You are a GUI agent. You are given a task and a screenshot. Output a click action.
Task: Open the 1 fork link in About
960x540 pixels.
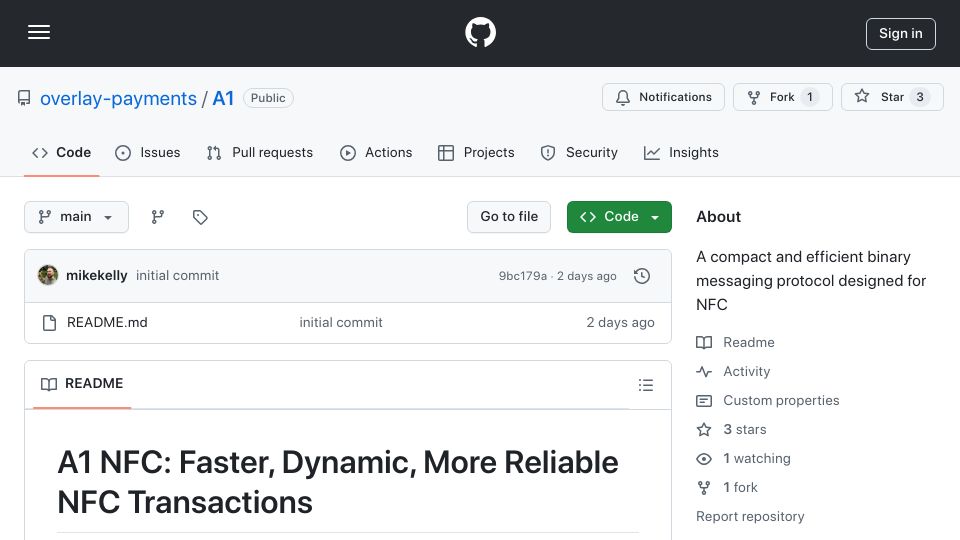click(x=740, y=487)
